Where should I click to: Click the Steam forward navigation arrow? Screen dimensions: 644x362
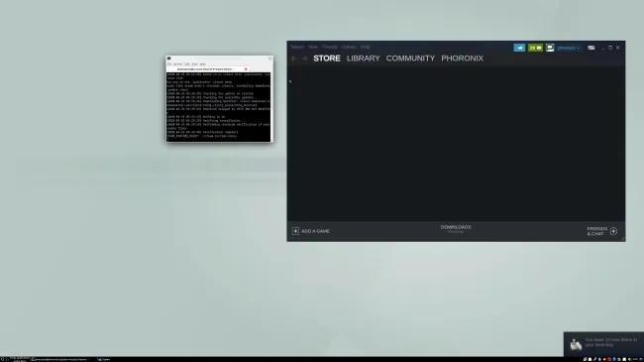coord(305,59)
